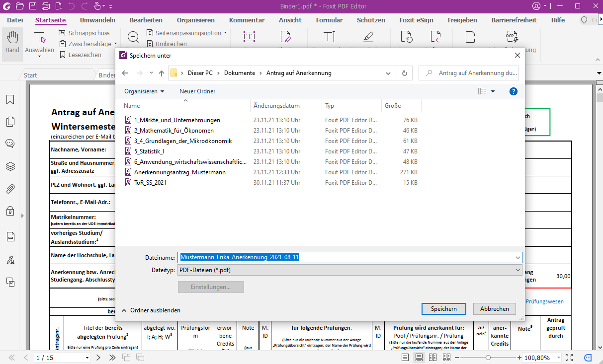Switch to two-page facing view
The image size is (603, 364).
432,358
